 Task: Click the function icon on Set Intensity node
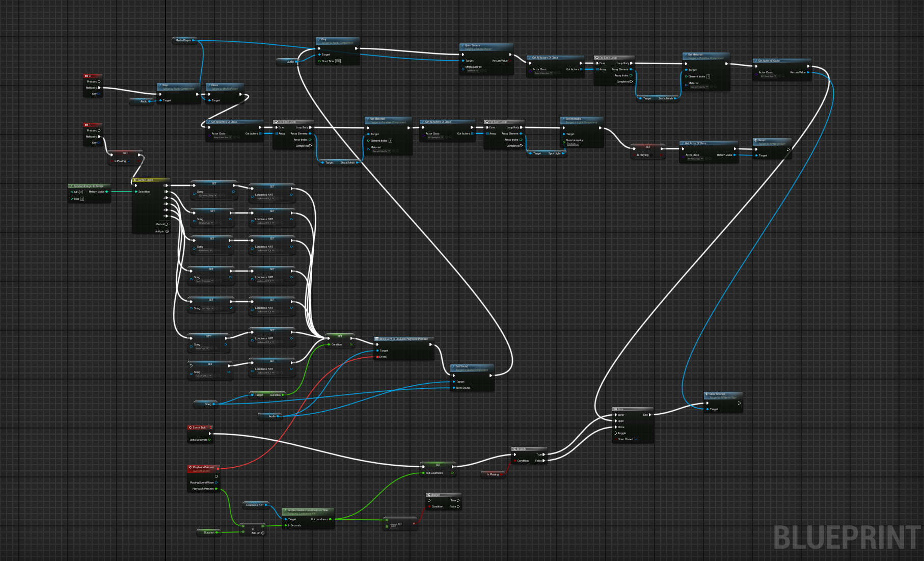click(x=564, y=119)
